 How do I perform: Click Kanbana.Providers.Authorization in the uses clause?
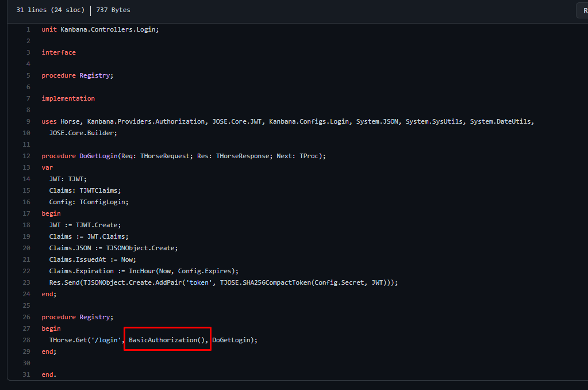point(146,121)
